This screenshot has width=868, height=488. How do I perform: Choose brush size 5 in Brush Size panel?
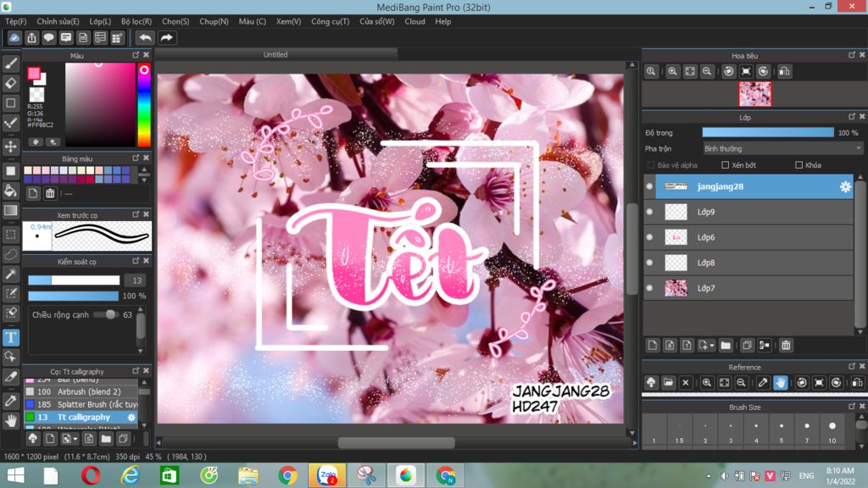(781, 431)
